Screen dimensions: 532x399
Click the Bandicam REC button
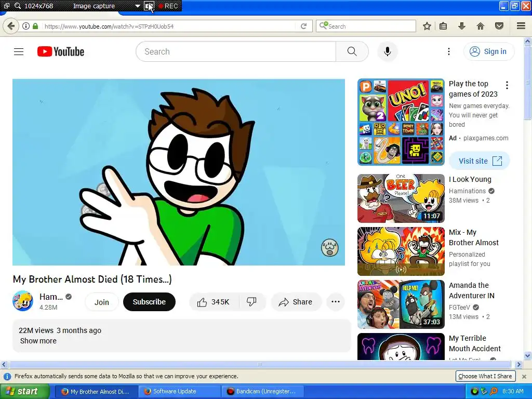[168, 6]
